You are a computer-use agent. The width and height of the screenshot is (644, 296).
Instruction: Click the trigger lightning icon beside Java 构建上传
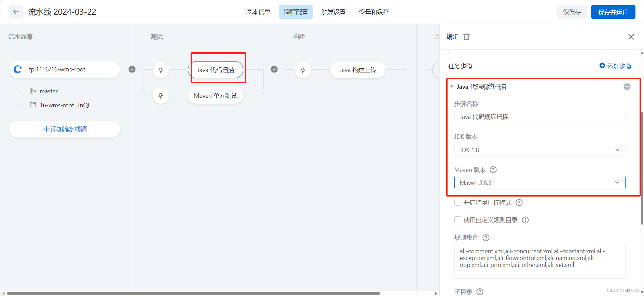click(303, 70)
